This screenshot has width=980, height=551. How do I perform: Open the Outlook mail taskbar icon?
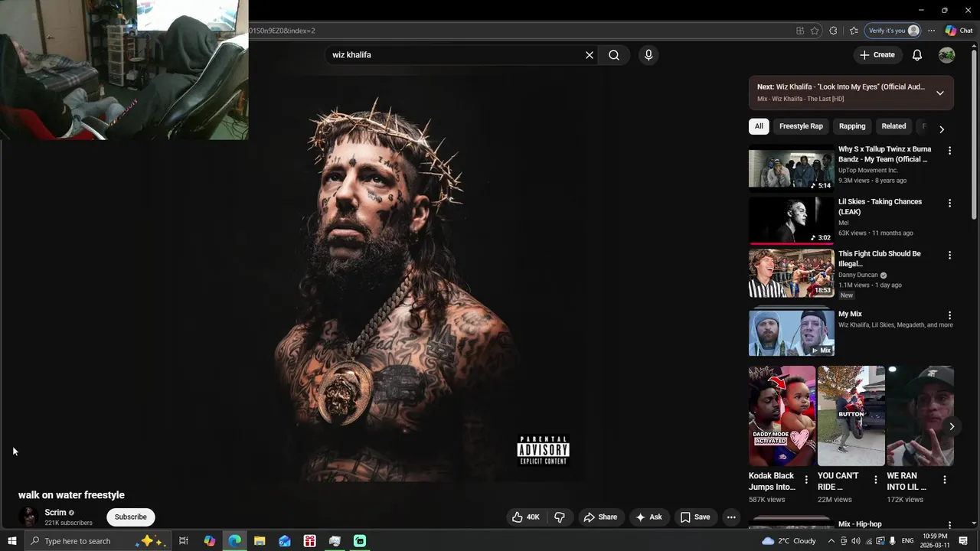(x=285, y=541)
